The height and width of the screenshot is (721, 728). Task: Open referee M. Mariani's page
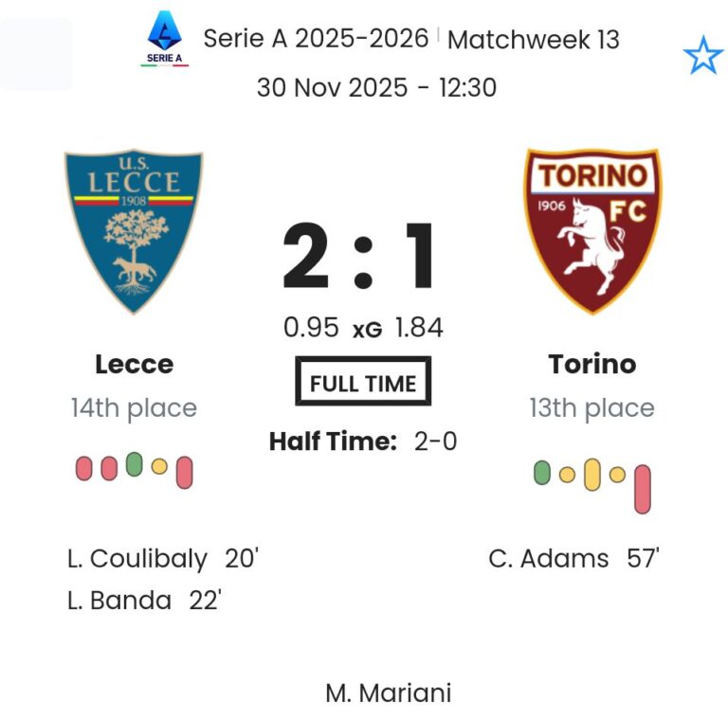pos(389,694)
